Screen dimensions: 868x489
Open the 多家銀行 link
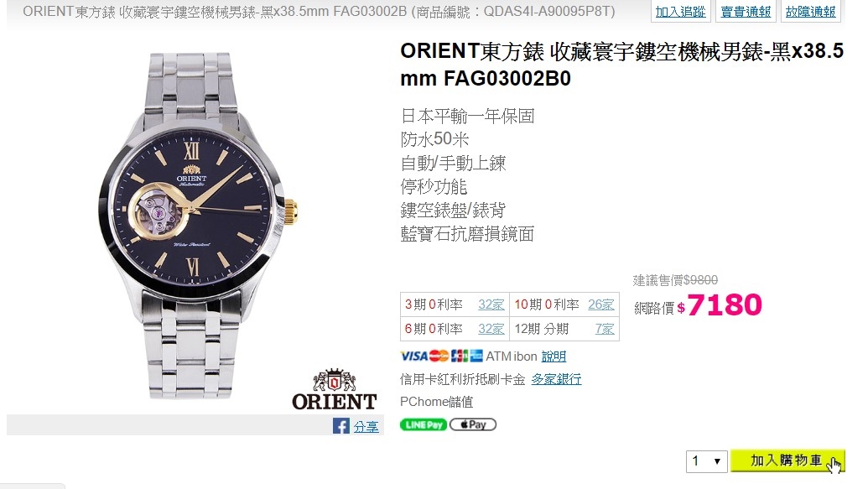tap(556, 379)
